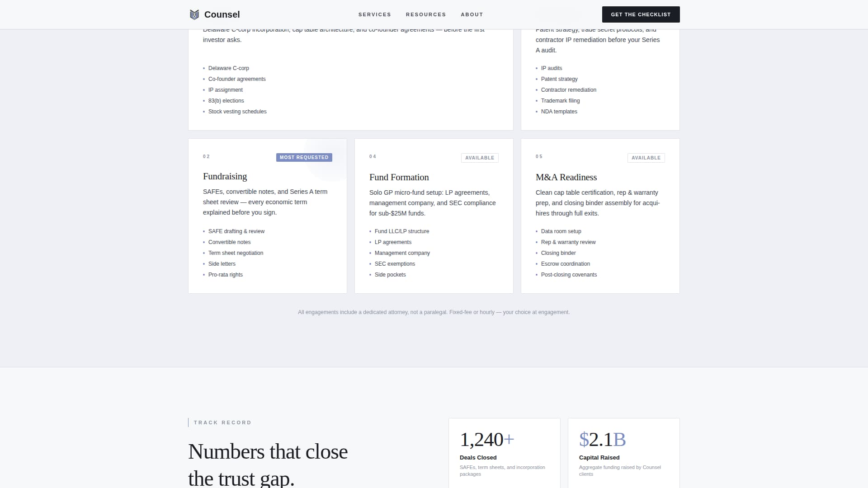Image resolution: width=868 pixels, height=488 pixels.
Task: Select the ABOUT navigation item
Action: (x=472, y=14)
